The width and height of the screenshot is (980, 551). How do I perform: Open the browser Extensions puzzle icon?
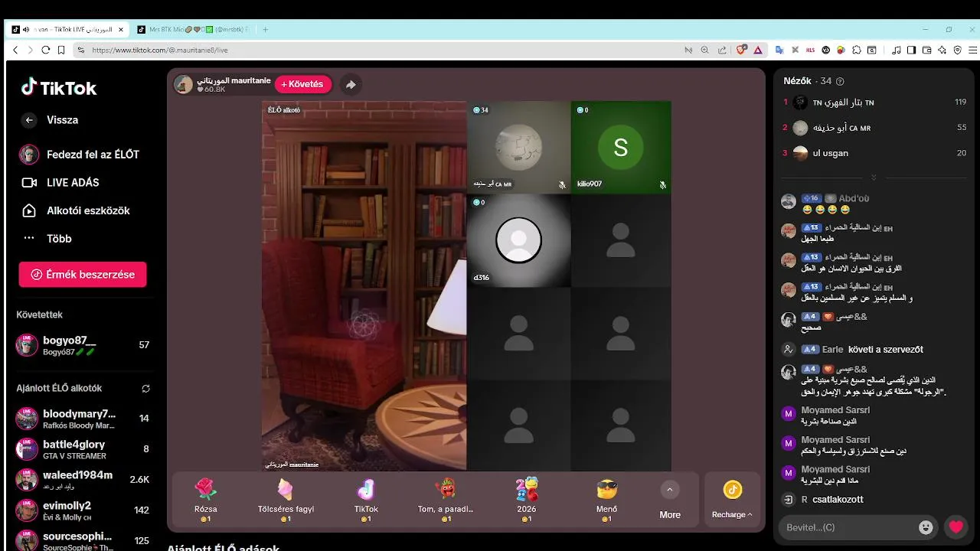(x=857, y=50)
